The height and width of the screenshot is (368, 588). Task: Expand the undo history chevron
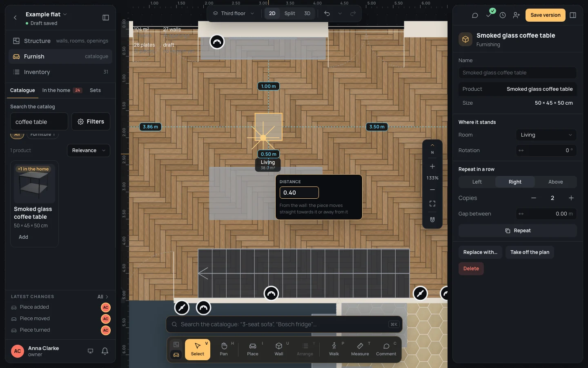click(340, 13)
